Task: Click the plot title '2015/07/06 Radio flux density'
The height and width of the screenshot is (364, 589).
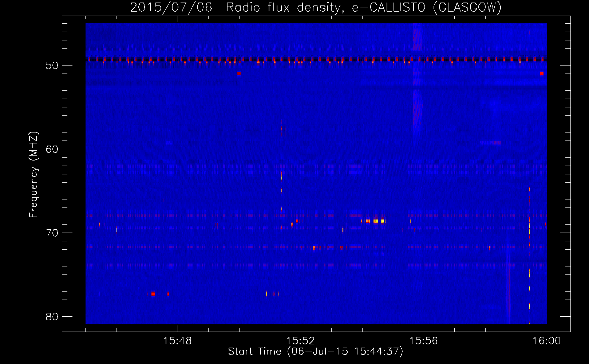Action: point(316,8)
